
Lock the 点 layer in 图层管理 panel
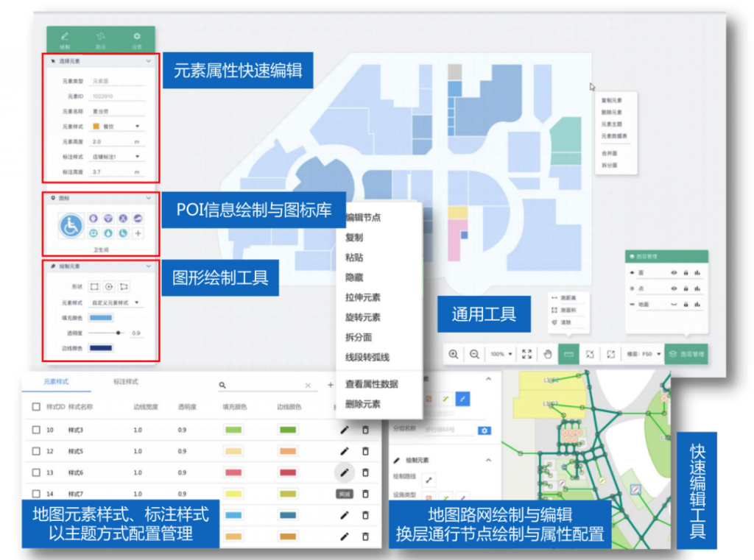tap(686, 288)
